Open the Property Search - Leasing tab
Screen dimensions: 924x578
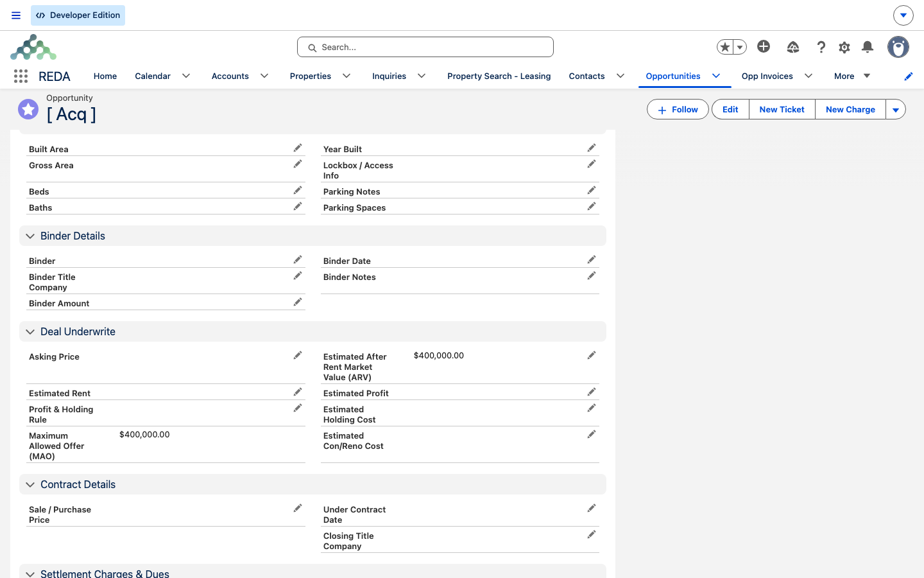tap(499, 76)
